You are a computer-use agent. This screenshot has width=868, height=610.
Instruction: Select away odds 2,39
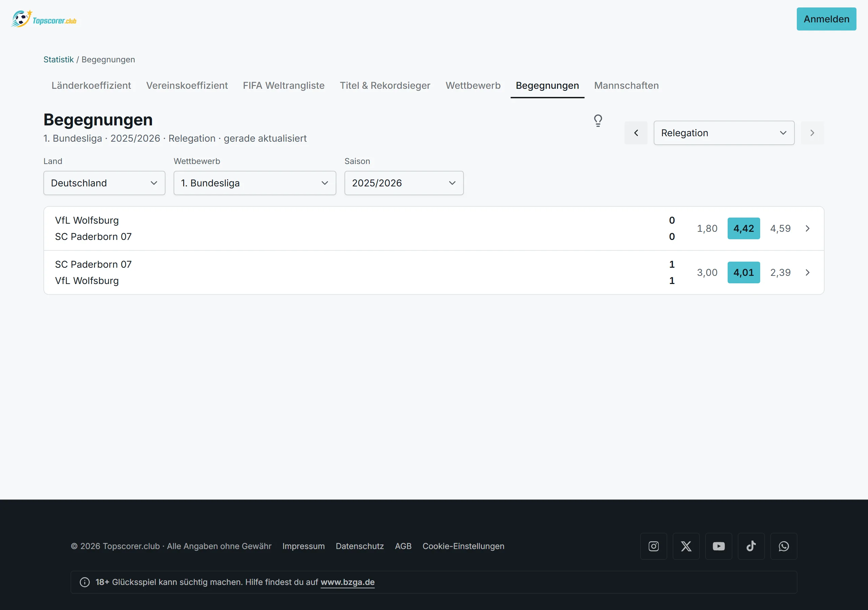coord(780,272)
